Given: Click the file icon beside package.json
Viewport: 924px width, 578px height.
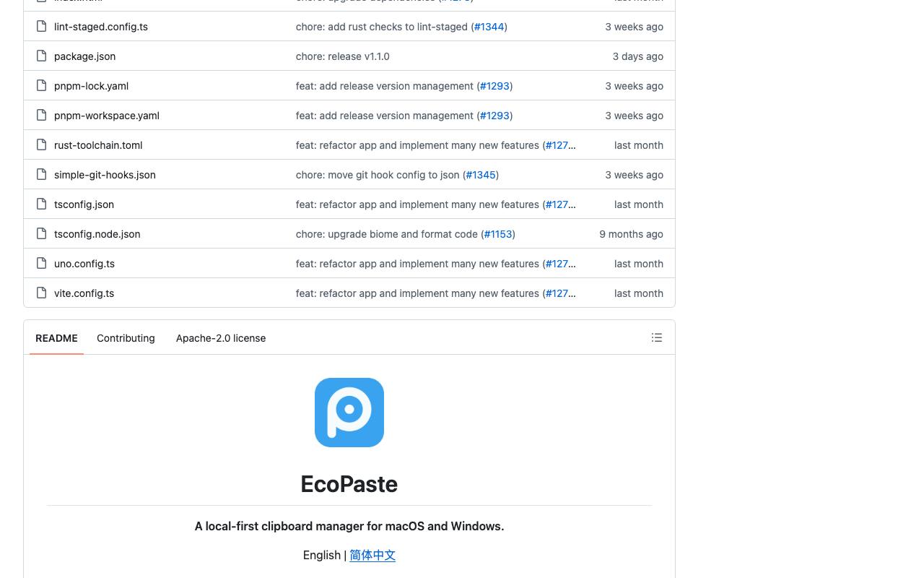Looking at the screenshot, I should point(41,56).
